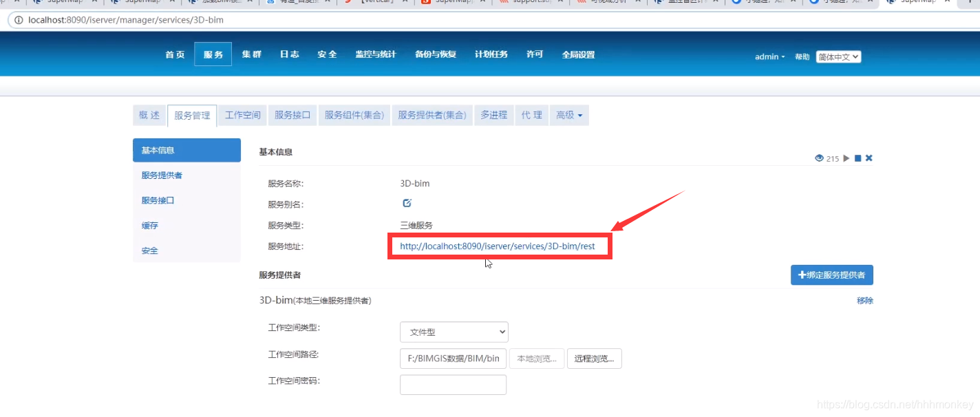Open the 许可 menu
The width and height of the screenshot is (980, 417).
[x=534, y=54]
